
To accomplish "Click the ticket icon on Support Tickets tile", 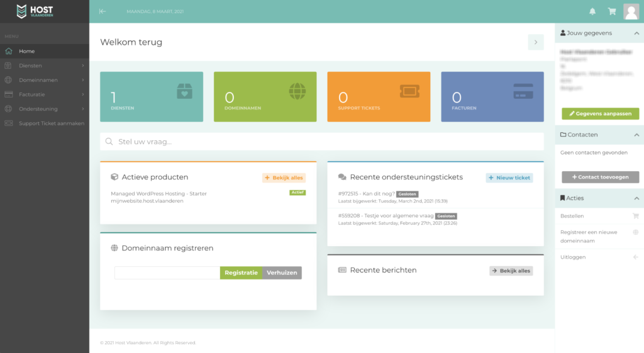I will coord(409,91).
